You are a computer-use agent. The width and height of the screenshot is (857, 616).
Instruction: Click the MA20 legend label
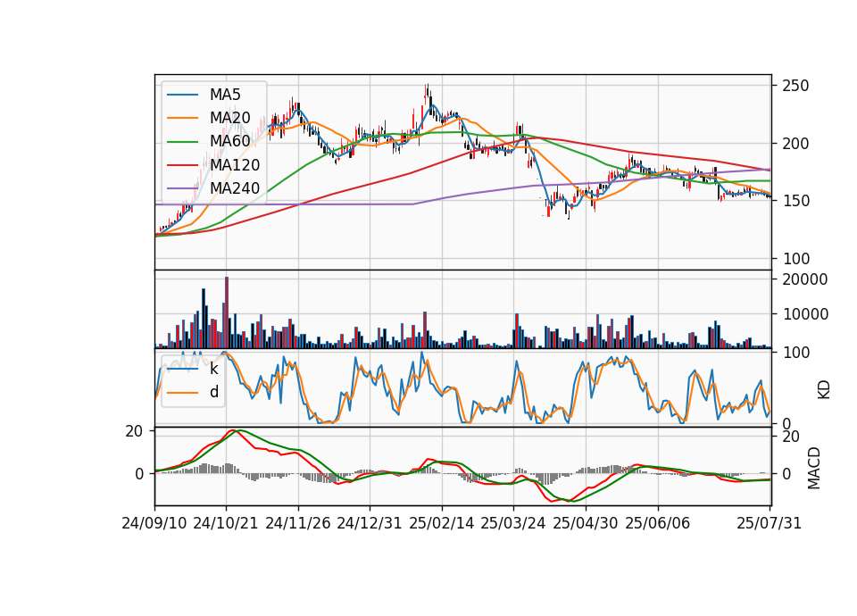click(x=229, y=118)
